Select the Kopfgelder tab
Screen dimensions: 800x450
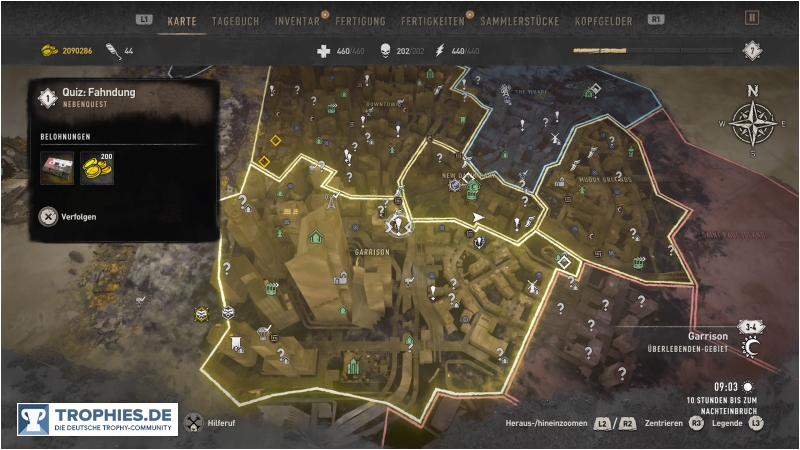click(x=604, y=21)
